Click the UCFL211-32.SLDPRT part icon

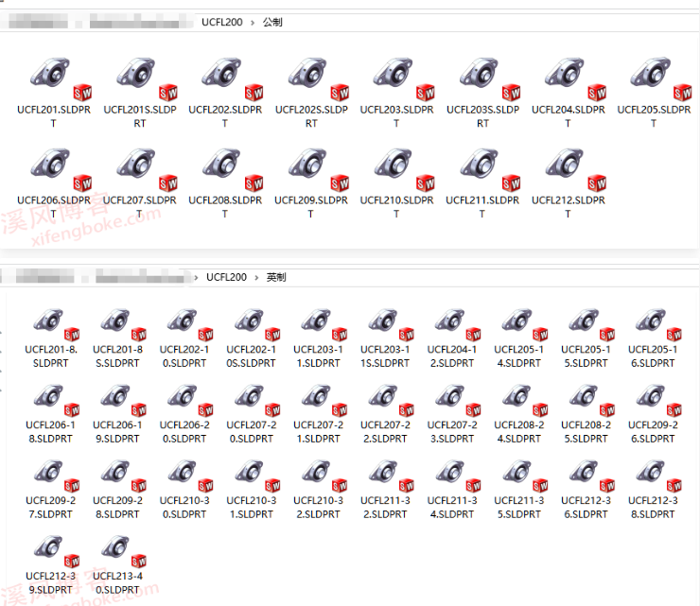[391, 476]
